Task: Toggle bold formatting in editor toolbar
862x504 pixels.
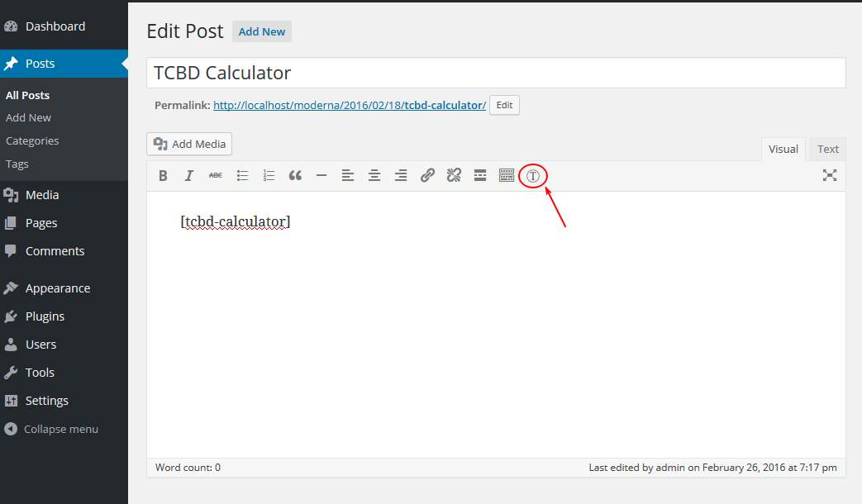Action: [163, 175]
